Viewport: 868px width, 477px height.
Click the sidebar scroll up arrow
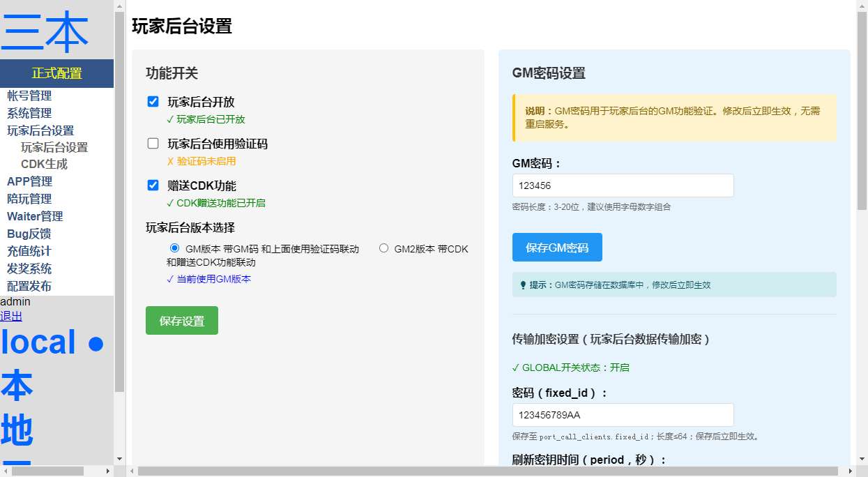[119, 6]
